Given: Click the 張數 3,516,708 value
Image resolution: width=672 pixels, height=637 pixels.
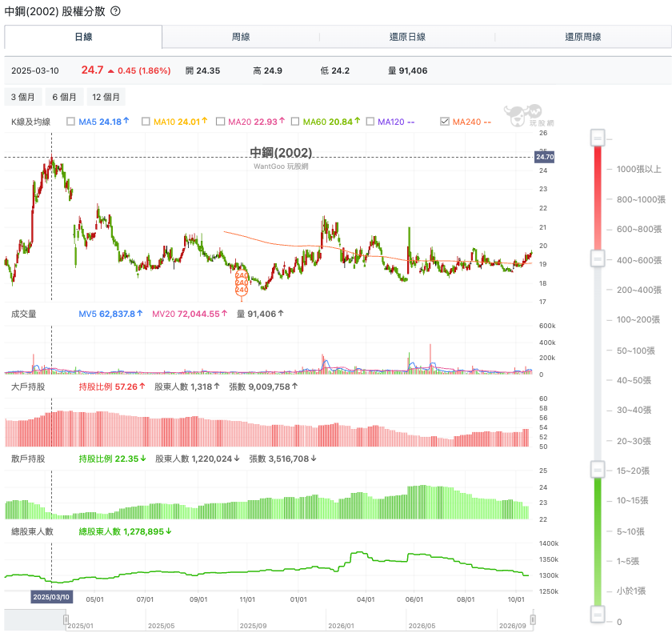Looking at the screenshot, I should [283, 459].
